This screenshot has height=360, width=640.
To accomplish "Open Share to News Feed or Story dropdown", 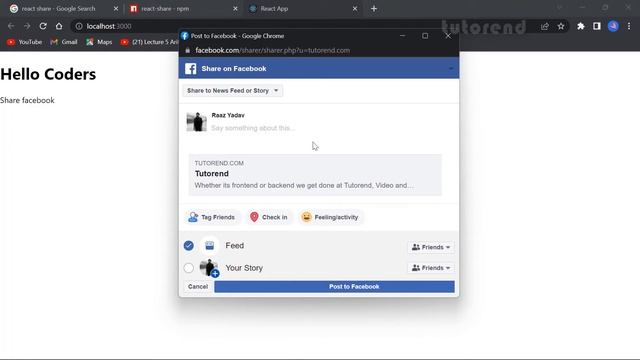I will (233, 91).
